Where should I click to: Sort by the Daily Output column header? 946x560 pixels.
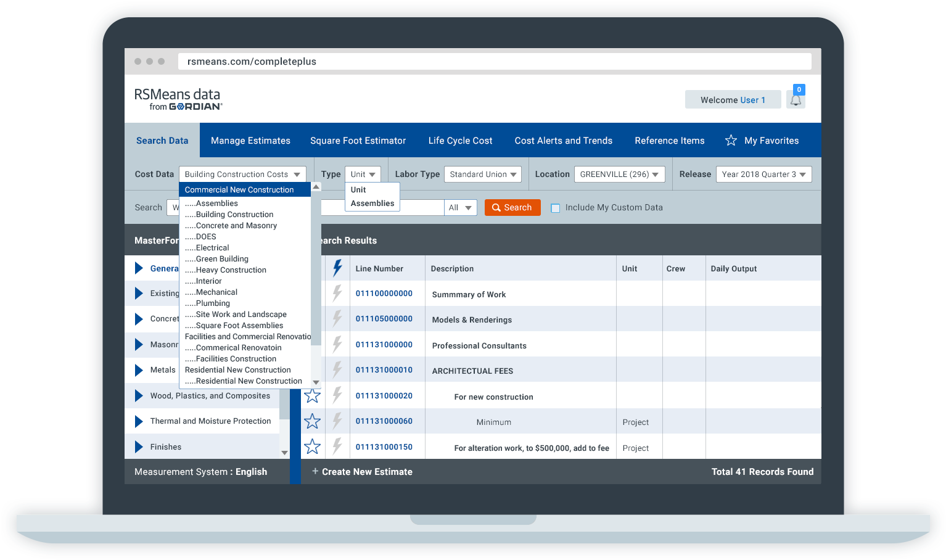click(x=733, y=269)
